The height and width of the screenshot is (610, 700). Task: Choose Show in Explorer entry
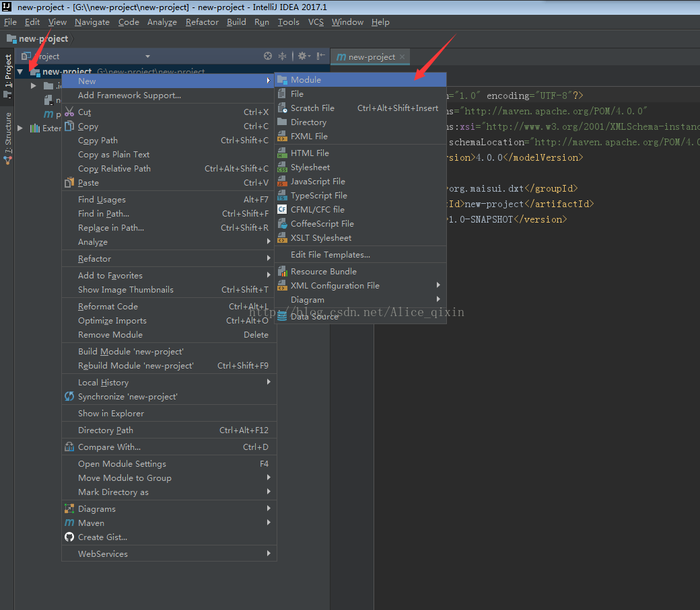coord(169,413)
